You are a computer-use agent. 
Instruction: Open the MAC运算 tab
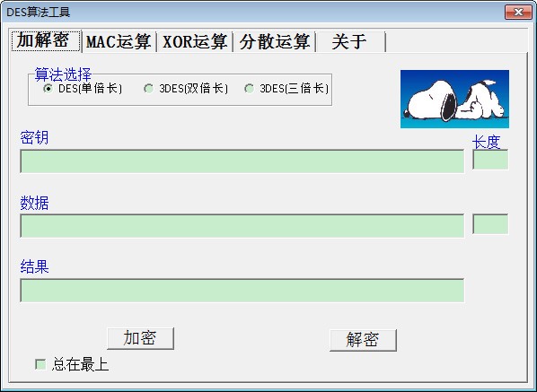[x=119, y=42]
